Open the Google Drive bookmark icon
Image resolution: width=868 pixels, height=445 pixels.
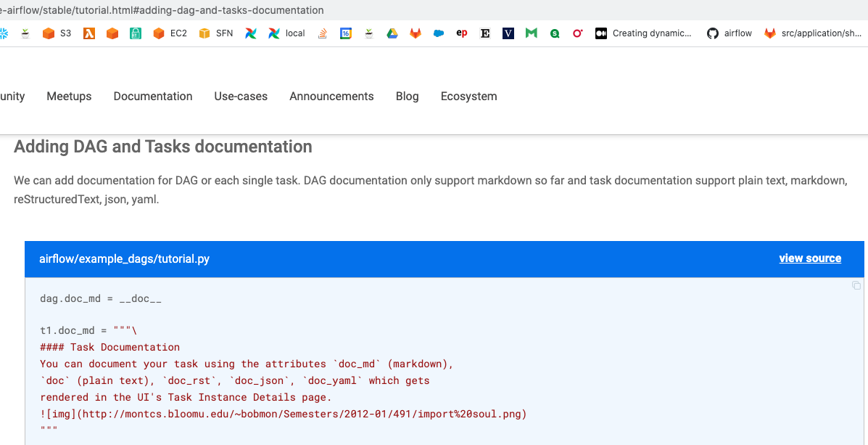click(x=392, y=33)
